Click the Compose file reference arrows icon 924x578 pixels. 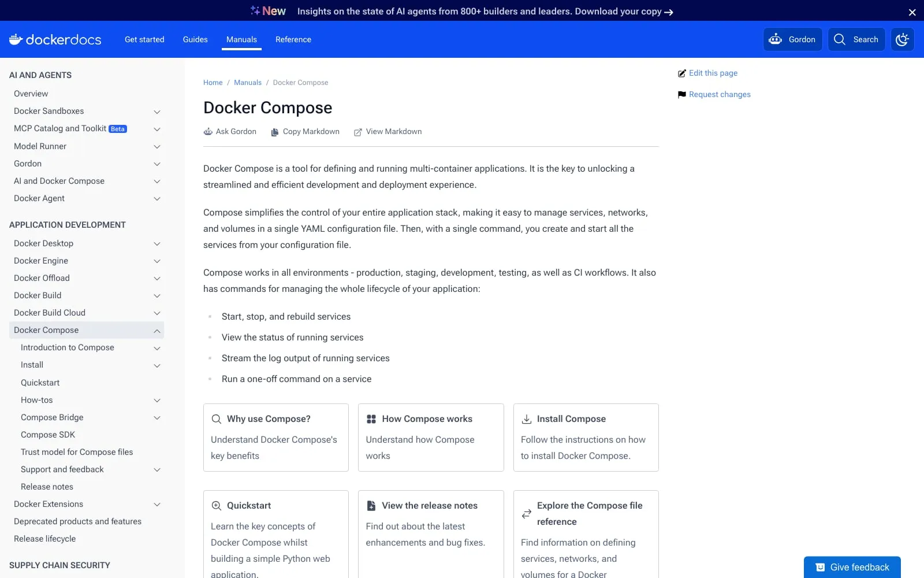coord(527,514)
